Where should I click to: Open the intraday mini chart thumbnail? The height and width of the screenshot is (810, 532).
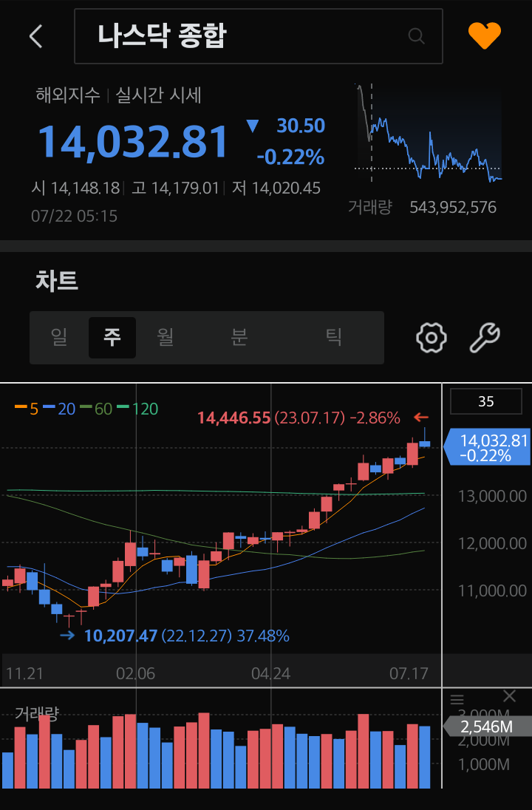pyautogui.click(x=428, y=132)
